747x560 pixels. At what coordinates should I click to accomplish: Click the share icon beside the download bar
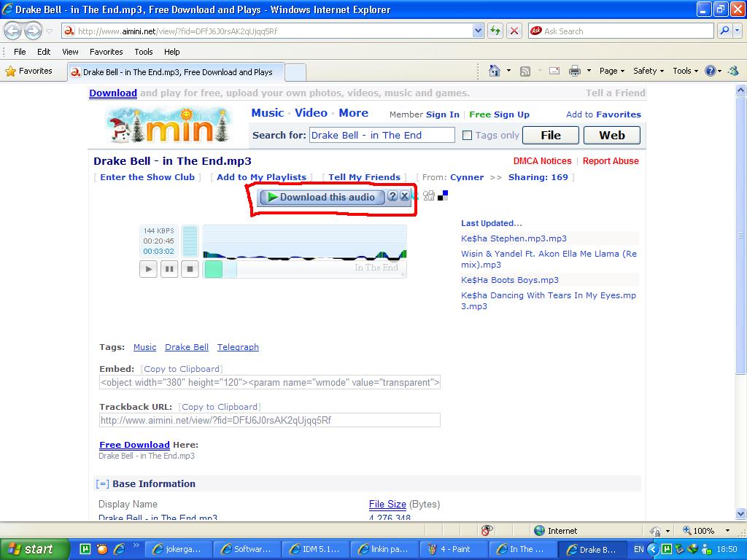429,195
